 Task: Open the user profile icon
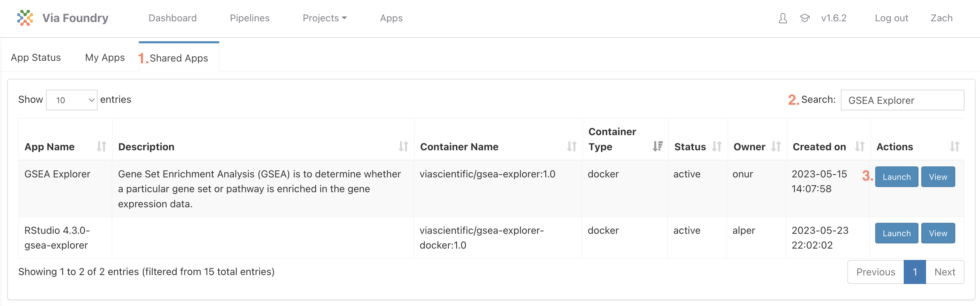coord(782,18)
